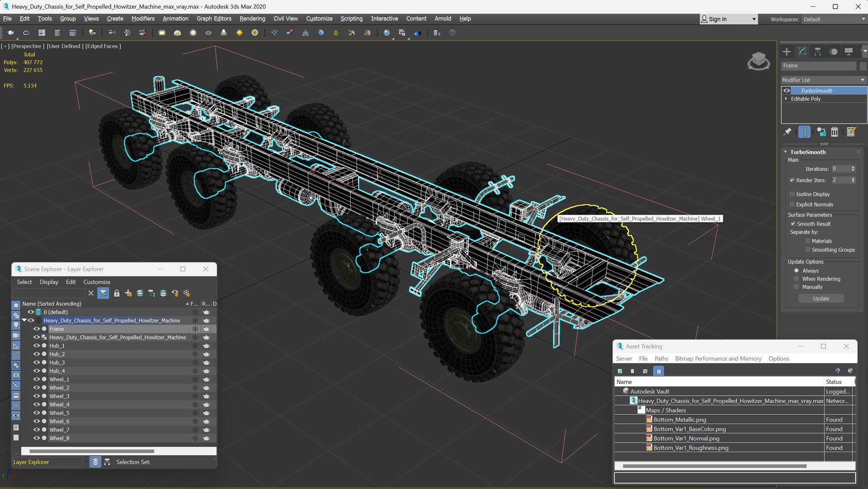Collapse the Heavy_Duty_Chassis layer tree
Image resolution: width=868 pixels, height=489 pixels.
(x=24, y=321)
